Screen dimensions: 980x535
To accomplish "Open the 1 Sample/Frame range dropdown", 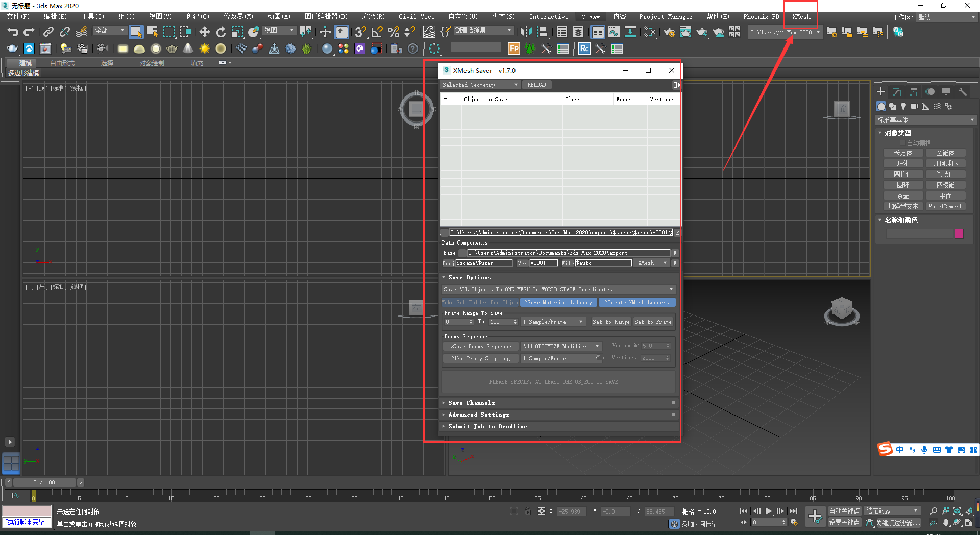I will click(553, 322).
